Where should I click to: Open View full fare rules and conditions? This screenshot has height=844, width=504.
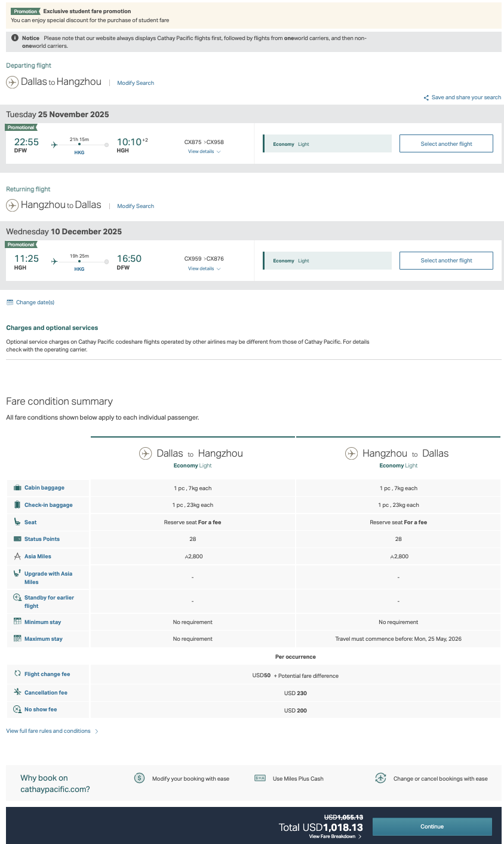click(x=52, y=731)
